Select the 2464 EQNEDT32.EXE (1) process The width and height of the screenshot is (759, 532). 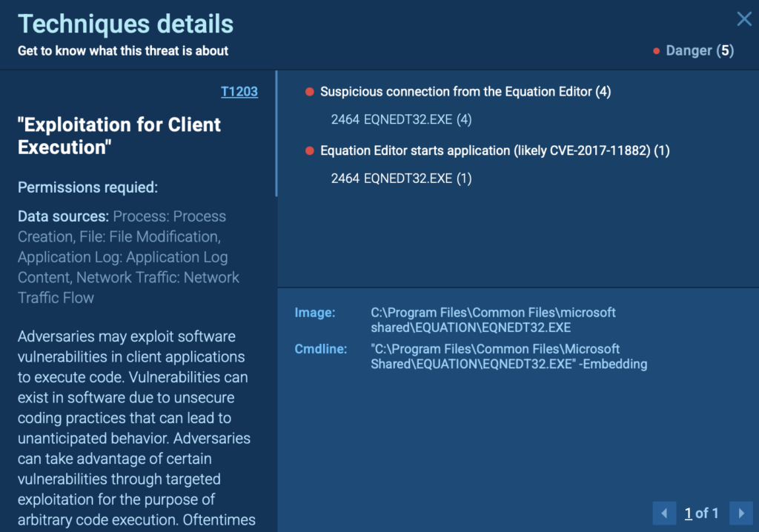[x=401, y=178]
